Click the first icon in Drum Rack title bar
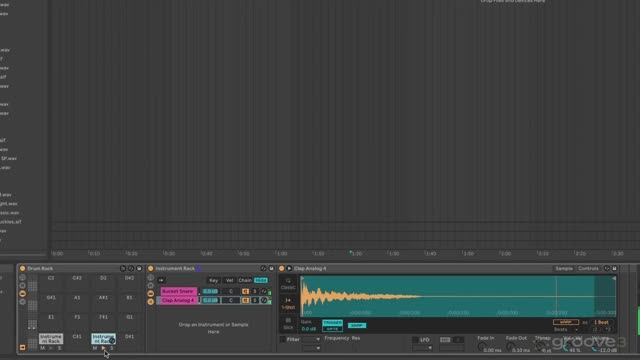Screen dimensions: 640x360 [x=122, y=269]
